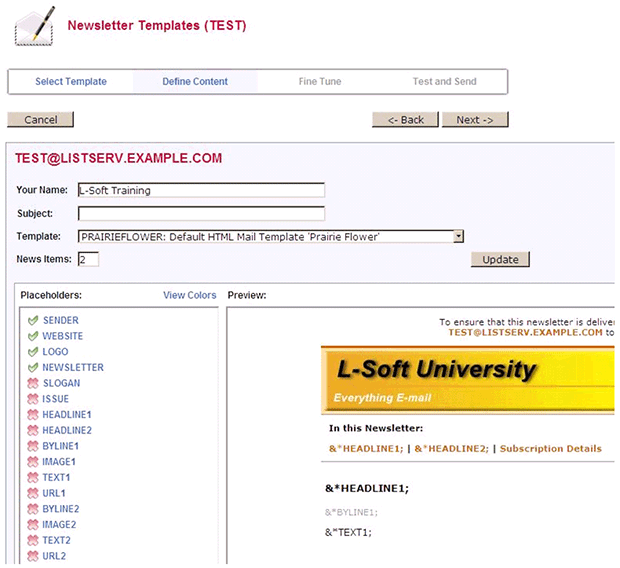Click the &*TEXT1; preview body text
Viewport: 620px width, 568px height.
(348, 532)
